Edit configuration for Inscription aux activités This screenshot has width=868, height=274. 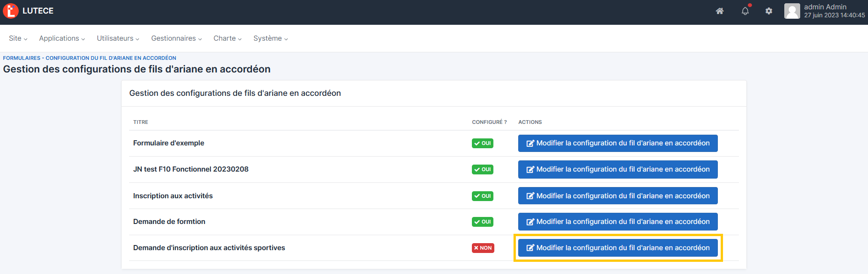(617, 196)
